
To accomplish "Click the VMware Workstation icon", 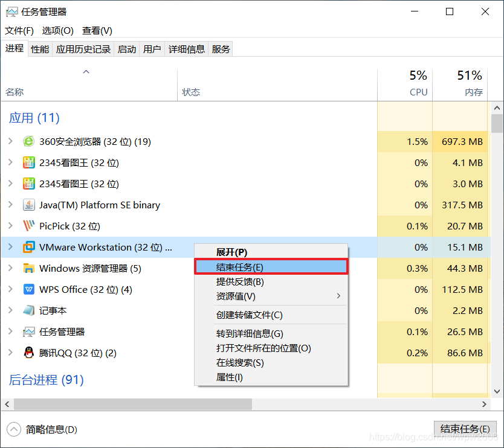I will (x=28, y=247).
